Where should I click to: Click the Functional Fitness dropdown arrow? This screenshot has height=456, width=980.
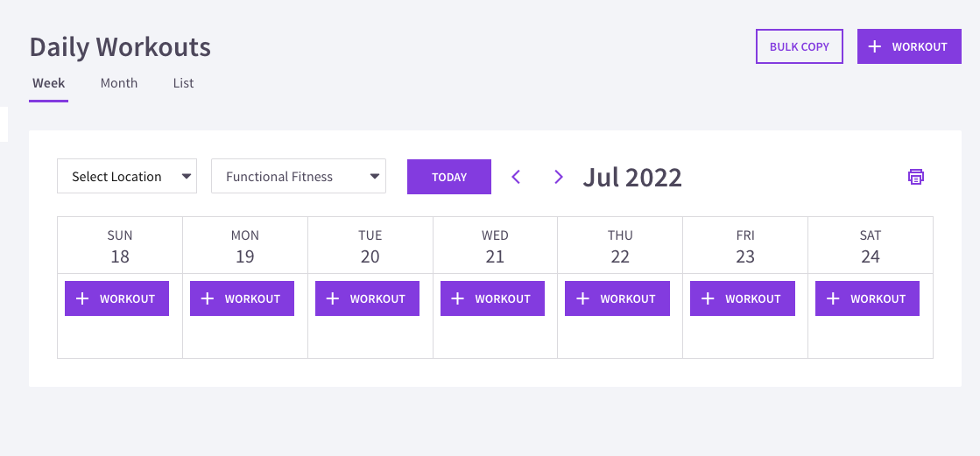(x=374, y=176)
